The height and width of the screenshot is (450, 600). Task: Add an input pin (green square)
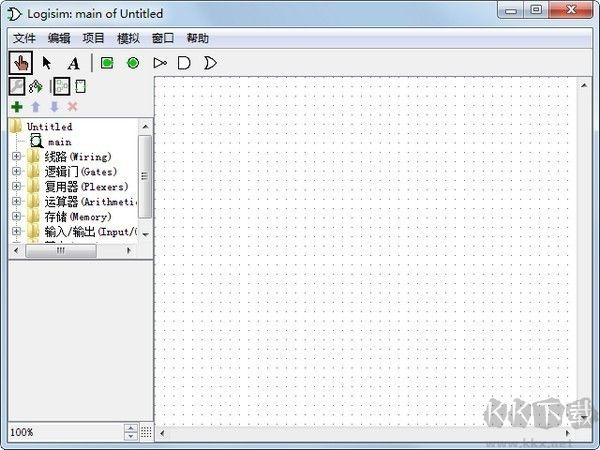click(107, 63)
